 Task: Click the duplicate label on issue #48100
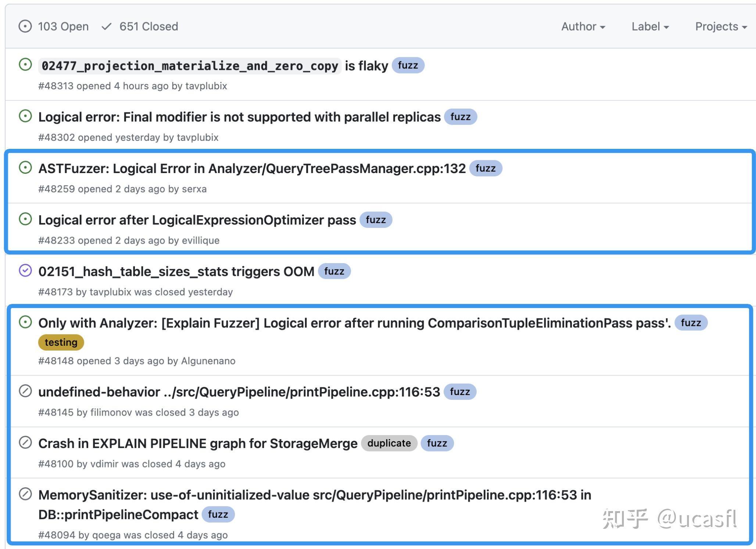click(389, 444)
